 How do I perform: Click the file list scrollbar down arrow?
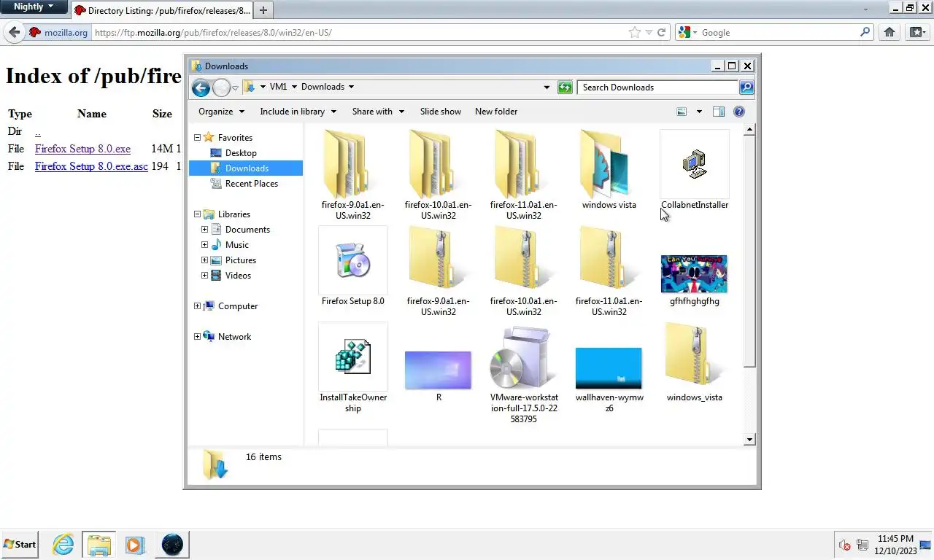[x=749, y=439]
